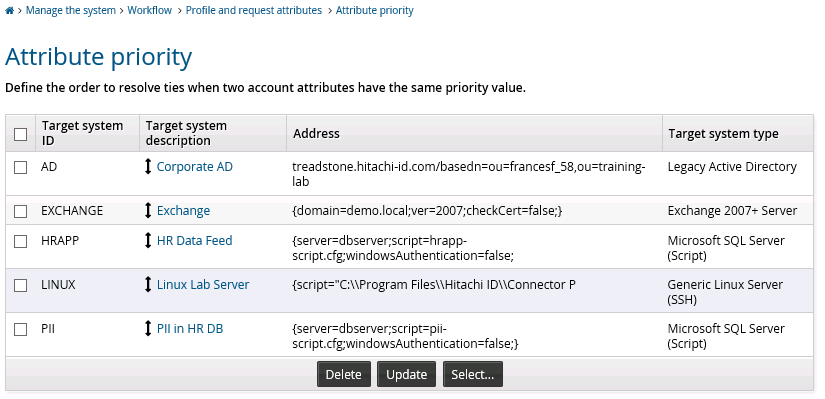Click the treadstone.hitachi-id.com address cell
The height and width of the screenshot is (399, 825).
click(475, 174)
